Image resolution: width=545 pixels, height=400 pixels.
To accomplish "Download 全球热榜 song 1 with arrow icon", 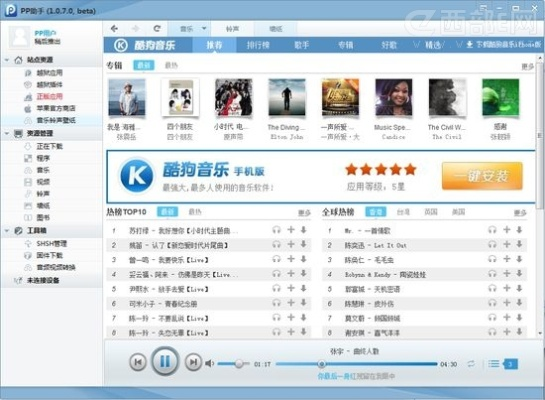I will pyautogui.click(x=519, y=230).
